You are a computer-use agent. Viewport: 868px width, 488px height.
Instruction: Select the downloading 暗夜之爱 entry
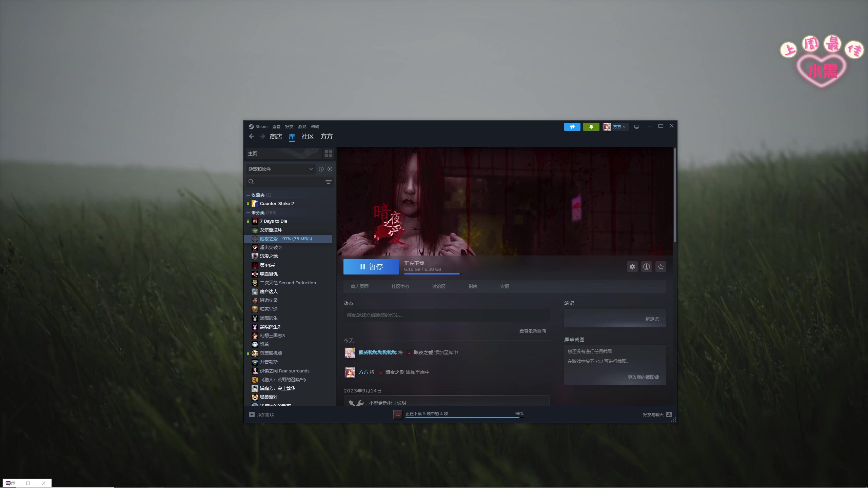pos(289,239)
